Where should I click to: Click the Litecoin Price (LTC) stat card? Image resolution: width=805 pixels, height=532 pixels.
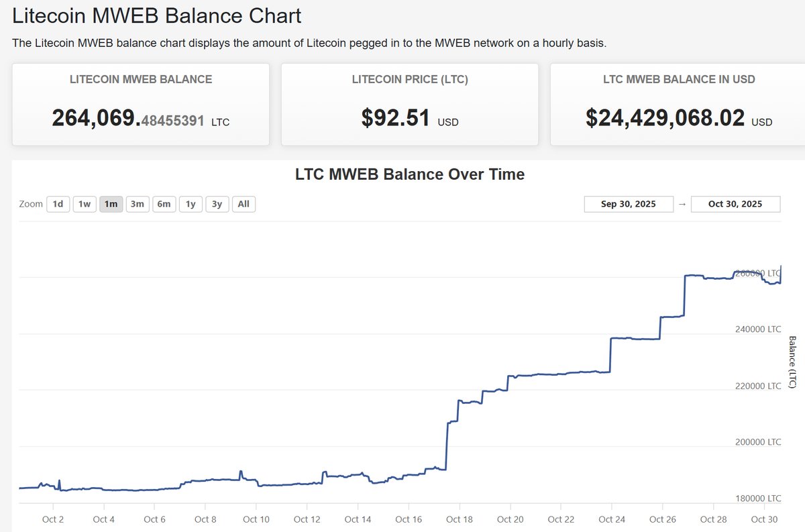point(409,104)
